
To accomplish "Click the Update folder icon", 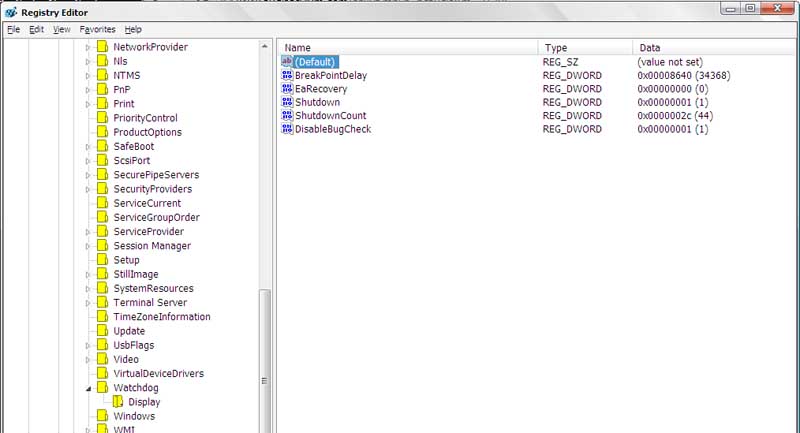I will pyautogui.click(x=103, y=331).
